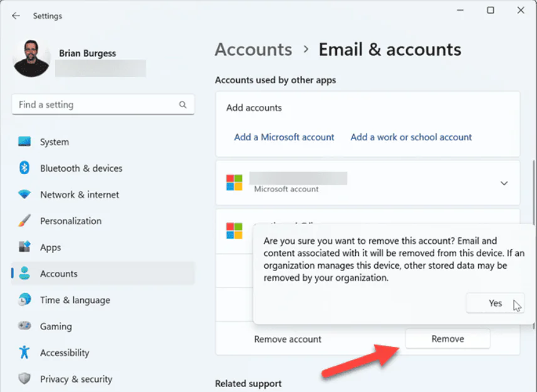
Task: Type in the Find a setting field
Action: click(x=94, y=105)
